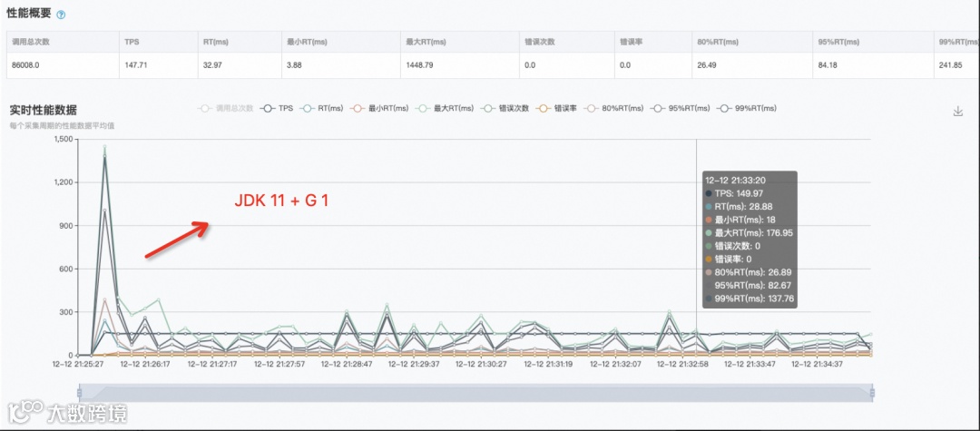Click the RT value 32.97
The height and width of the screenshot is (431, 980).
[x=212, y=64]
